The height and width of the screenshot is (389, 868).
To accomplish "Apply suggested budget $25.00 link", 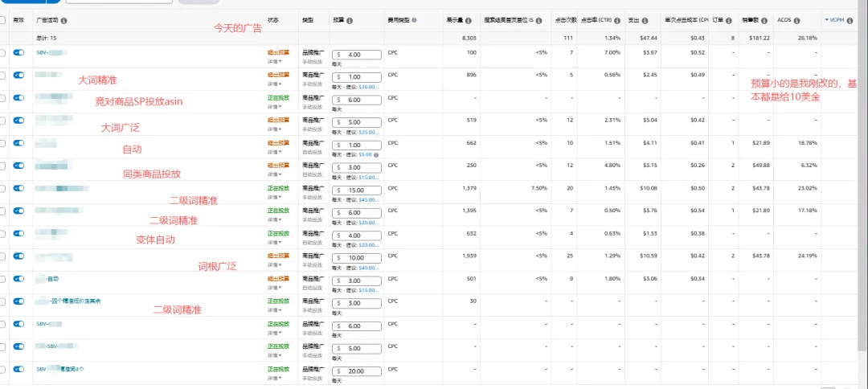I will click(x=369, y=133).
